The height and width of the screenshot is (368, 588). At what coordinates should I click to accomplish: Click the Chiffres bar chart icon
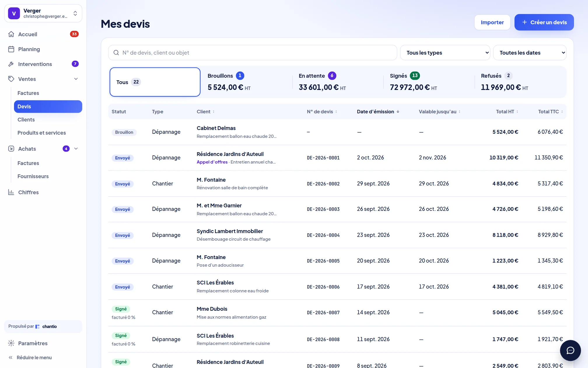[11, 192]
